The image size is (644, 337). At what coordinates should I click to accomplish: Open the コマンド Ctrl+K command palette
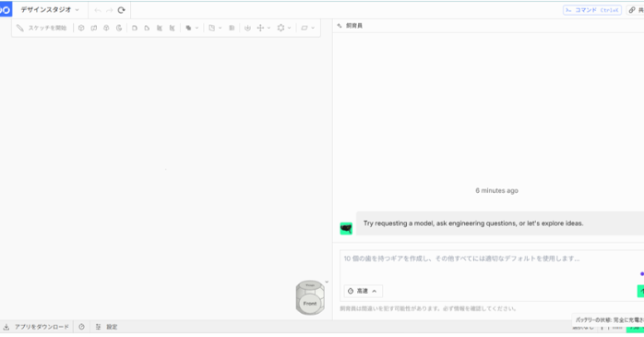591,10
